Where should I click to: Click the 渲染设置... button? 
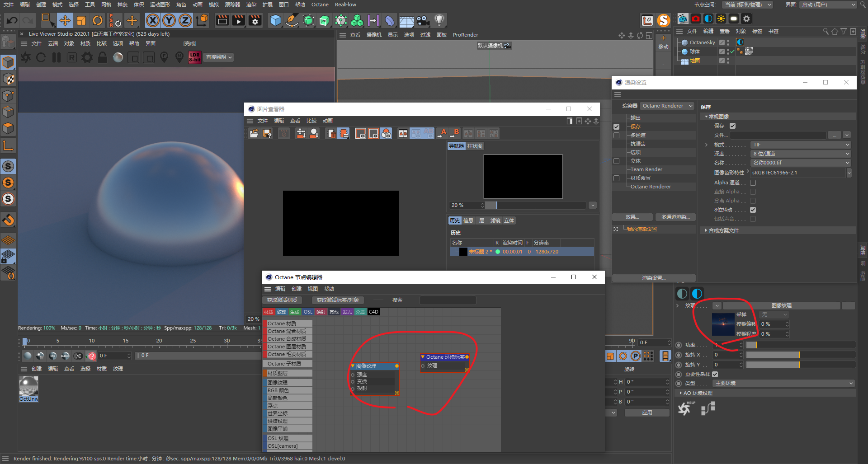[654, 278]
